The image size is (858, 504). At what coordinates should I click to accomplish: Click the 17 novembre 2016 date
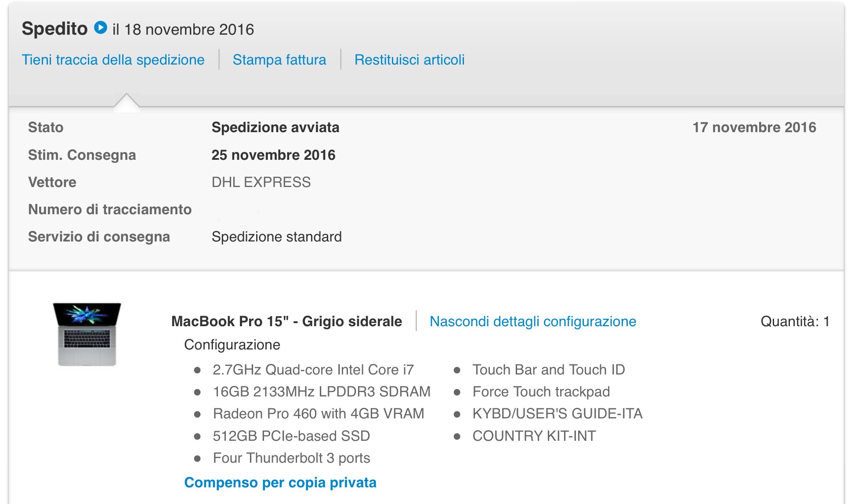pos(754,127)
